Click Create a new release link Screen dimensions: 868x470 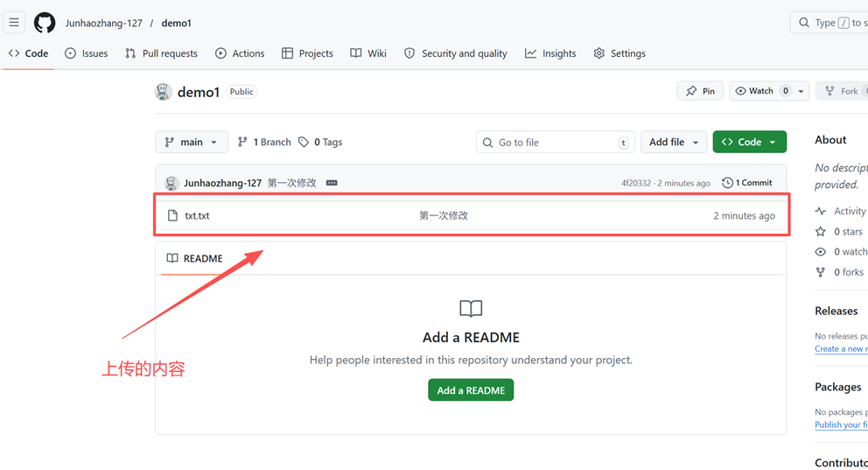[842, 348]
